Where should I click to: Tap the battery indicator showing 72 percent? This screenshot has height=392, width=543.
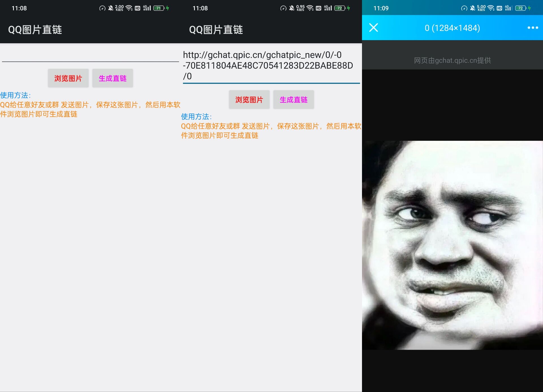pos(520,8)
